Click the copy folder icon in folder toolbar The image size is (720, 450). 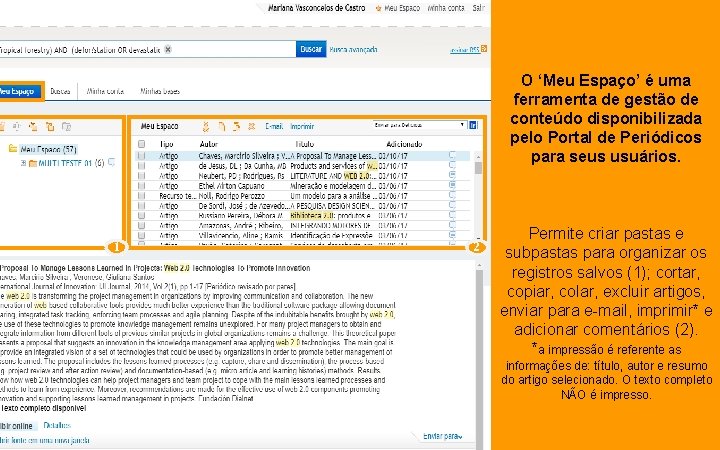click(x=50, y=127)
